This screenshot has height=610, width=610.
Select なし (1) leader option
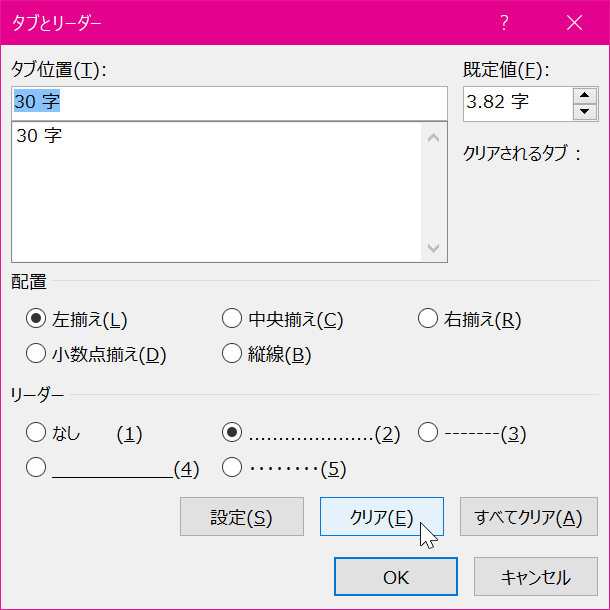[x=36, y=433]
